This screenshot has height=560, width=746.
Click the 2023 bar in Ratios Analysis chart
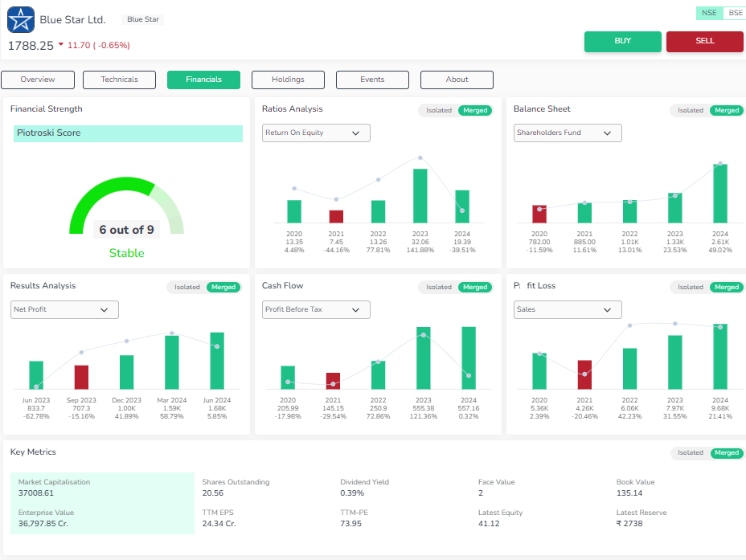click(420, 196)
